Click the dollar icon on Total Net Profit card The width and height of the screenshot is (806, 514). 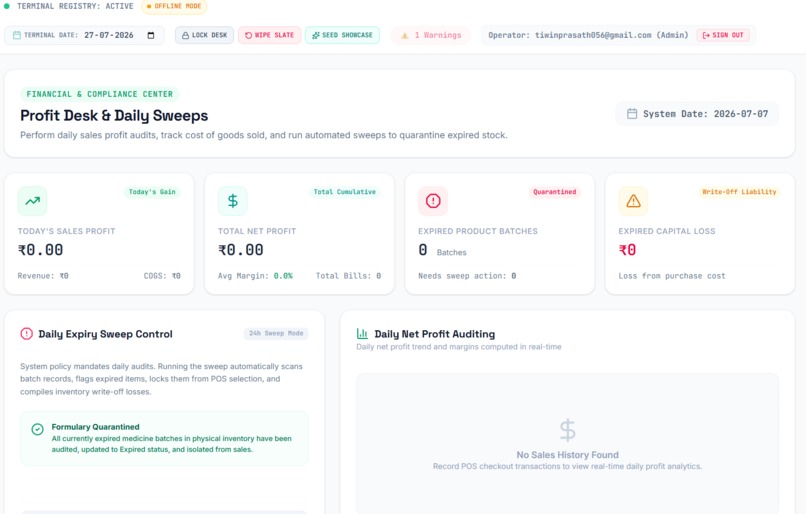click(x=232, y=200)
